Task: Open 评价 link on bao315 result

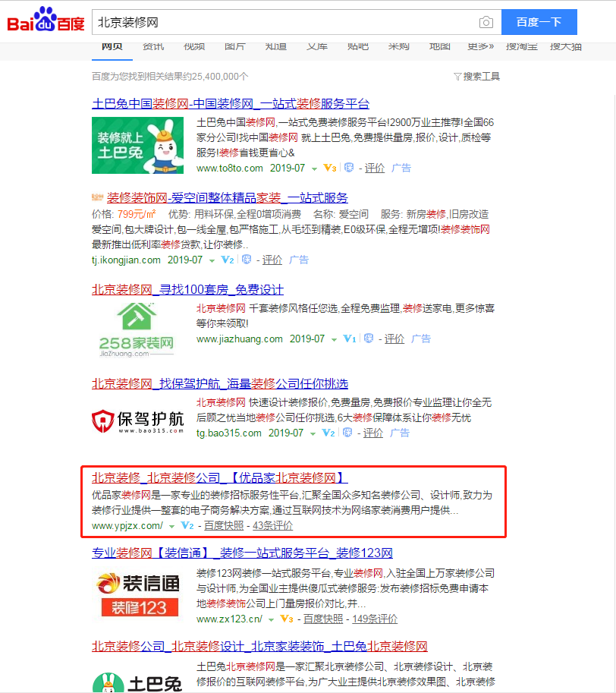Action: 373,433
